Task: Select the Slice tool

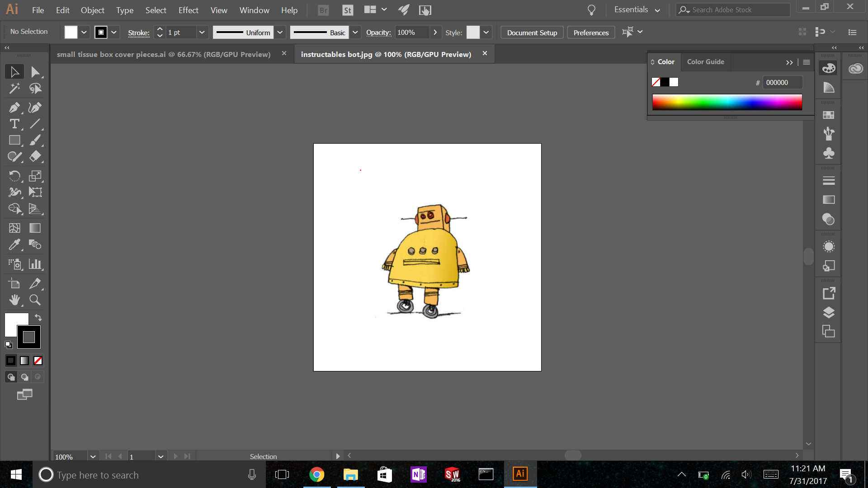Action: pos(35,283)
